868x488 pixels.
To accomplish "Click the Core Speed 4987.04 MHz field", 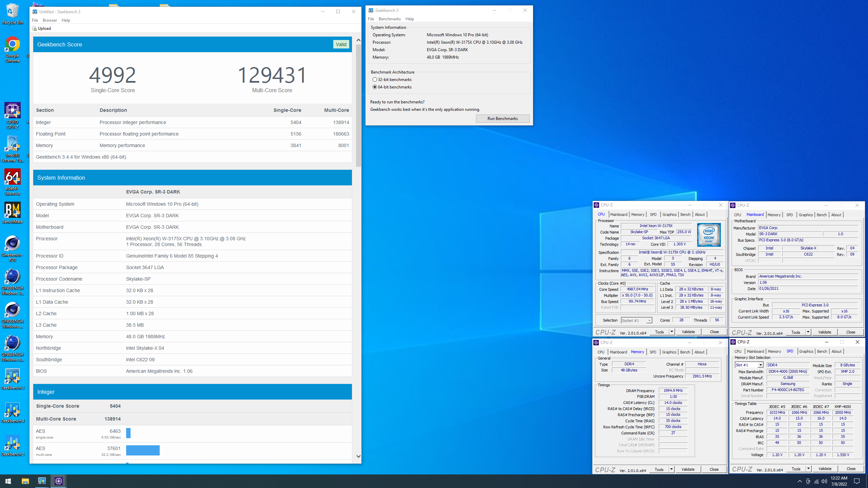I will (637, 289).
